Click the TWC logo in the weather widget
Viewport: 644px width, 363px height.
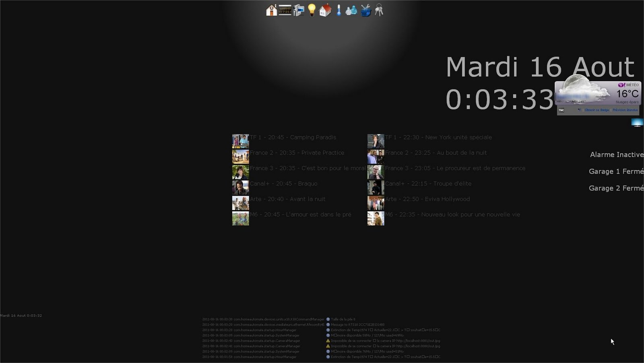coord(561,110)
